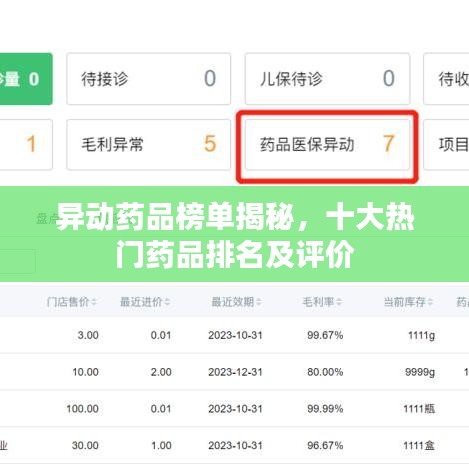Open the 待接诊 card
The width and height of the screenshot is (469, 469).
(x=149, y=79)
